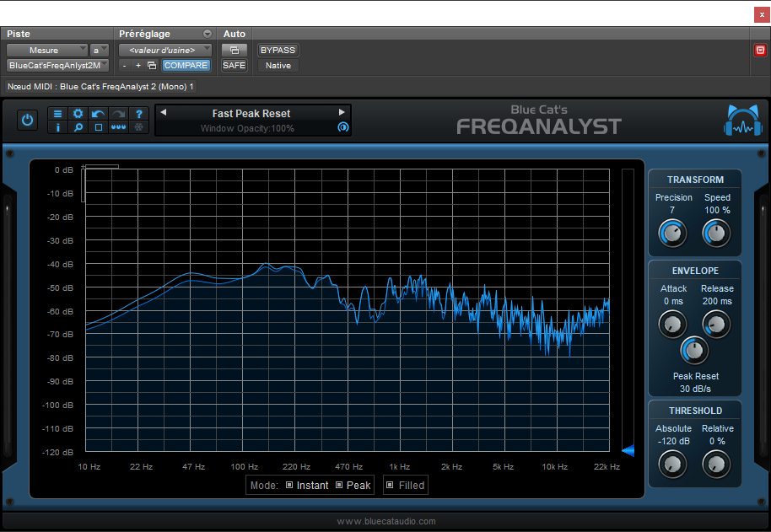
Task: Click the Absolute value -120 dB
Action: pos(674,441)
